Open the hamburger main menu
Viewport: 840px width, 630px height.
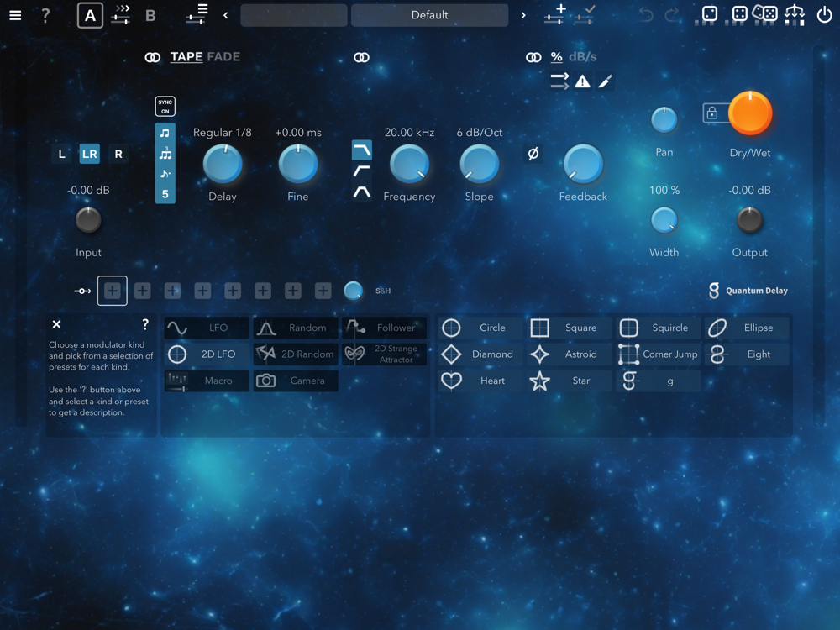tap(15, 15)
